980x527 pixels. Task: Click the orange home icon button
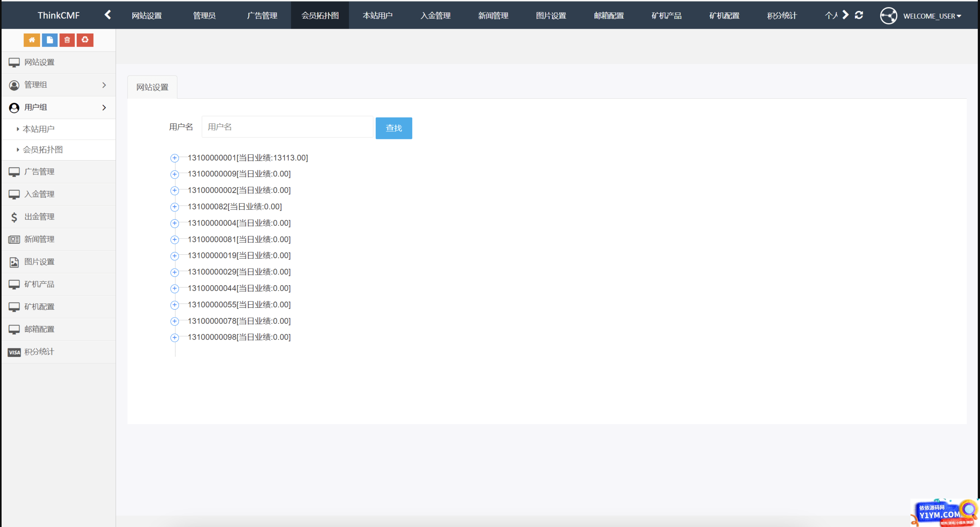[32, 40]
